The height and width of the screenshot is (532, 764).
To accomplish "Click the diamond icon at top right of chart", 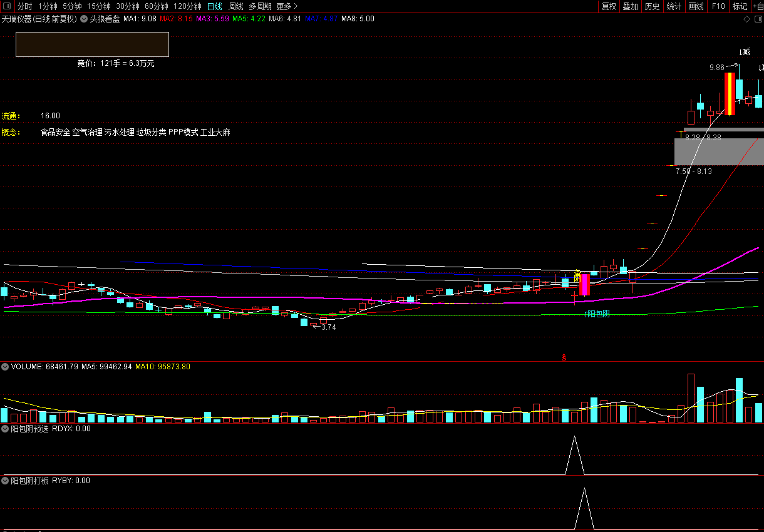I will point(746,19).
